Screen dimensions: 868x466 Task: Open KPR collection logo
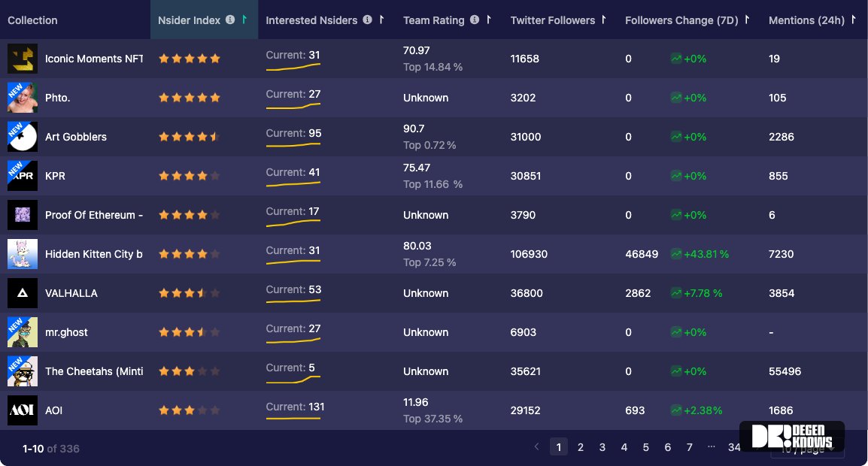click(x=22, y=175)
